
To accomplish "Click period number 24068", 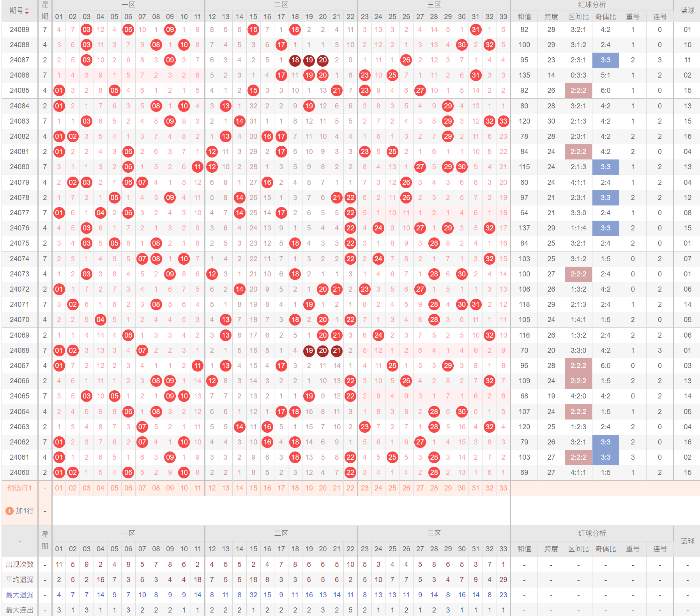I will coord(19,350).
